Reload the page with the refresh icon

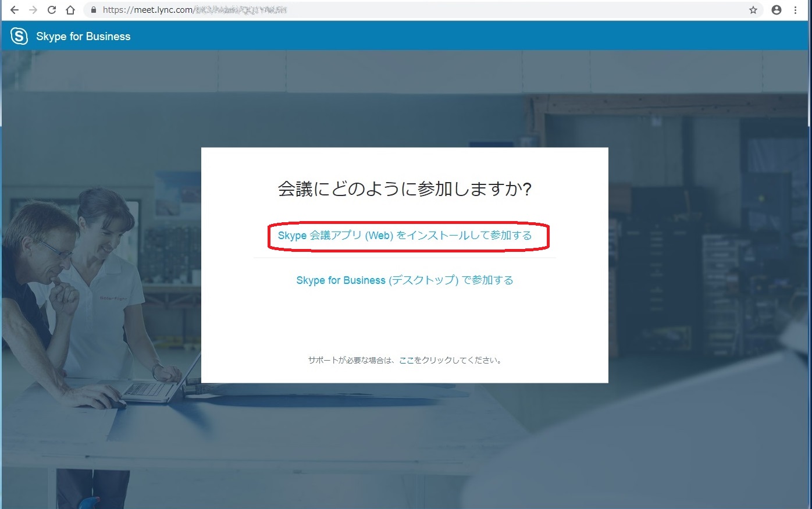pos(52,10)
